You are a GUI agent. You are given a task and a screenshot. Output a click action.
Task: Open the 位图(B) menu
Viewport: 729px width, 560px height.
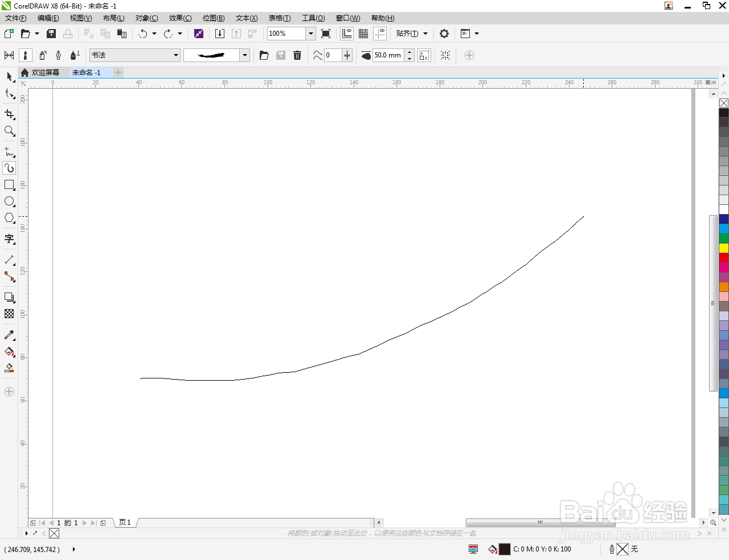214,18
